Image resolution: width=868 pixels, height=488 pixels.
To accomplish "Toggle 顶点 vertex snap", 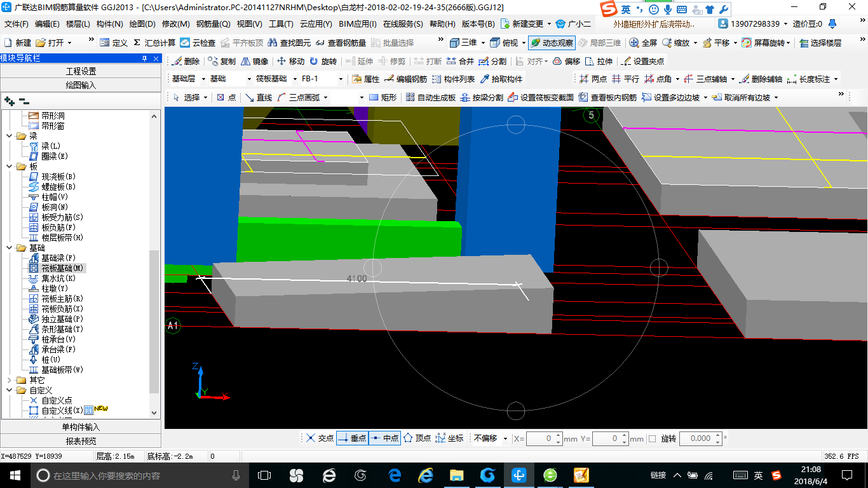I will point(417,438).
